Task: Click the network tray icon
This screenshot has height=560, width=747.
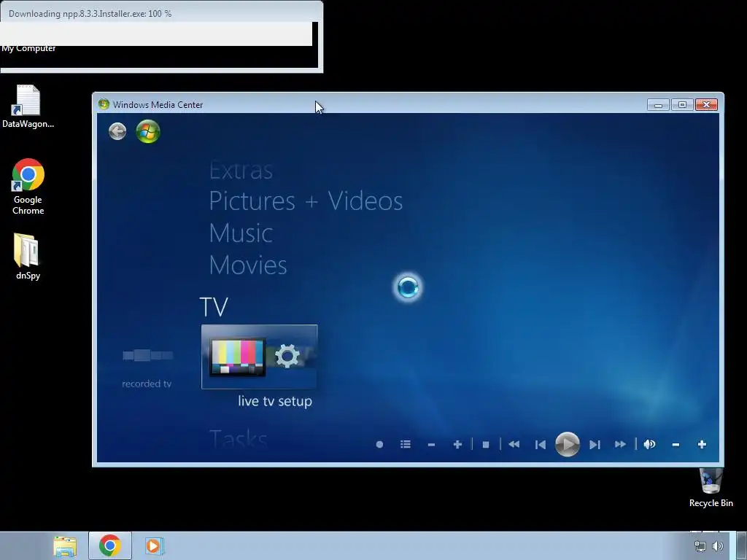Action: pyautogui.click(x=700, y=546)
